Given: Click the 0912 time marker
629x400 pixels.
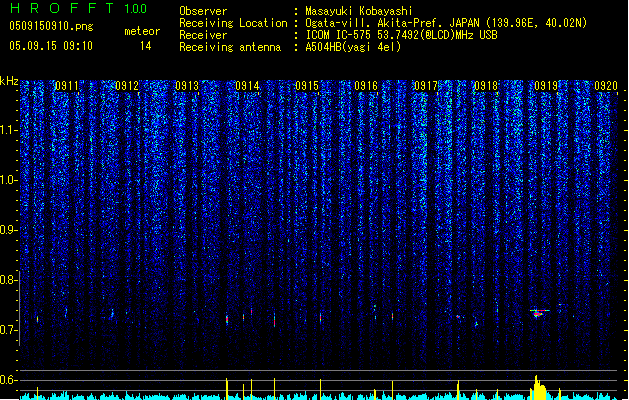Looking at the screenshot, I should point(127,86).
